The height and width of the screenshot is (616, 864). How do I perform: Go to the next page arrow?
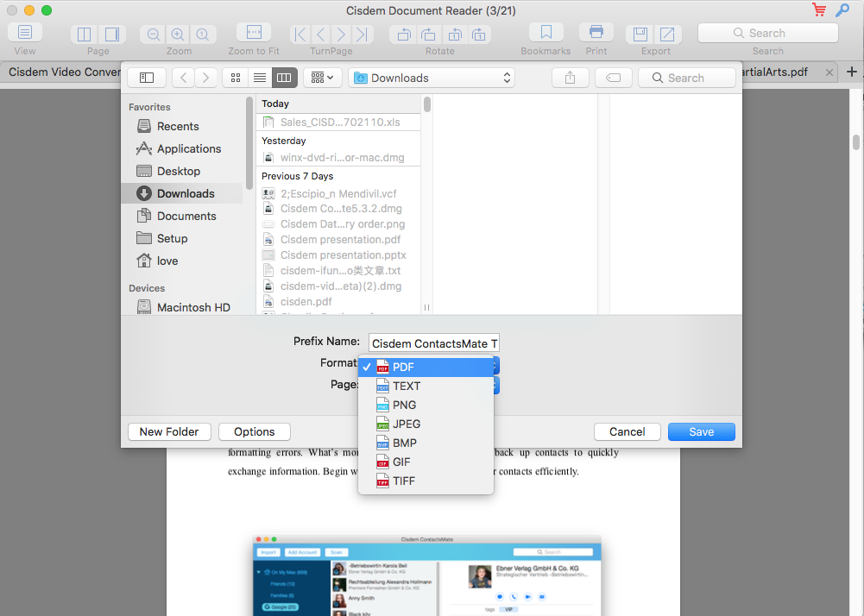click(342, 35)
